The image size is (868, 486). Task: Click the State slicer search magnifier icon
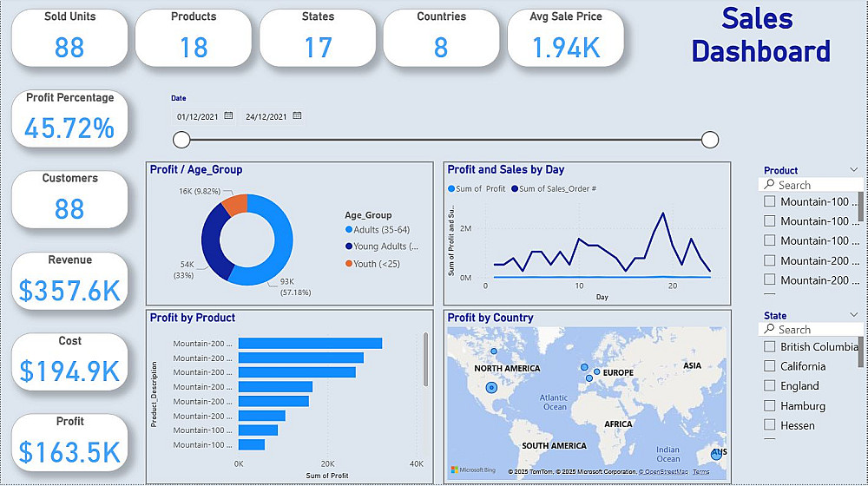[x=769, y=329]
